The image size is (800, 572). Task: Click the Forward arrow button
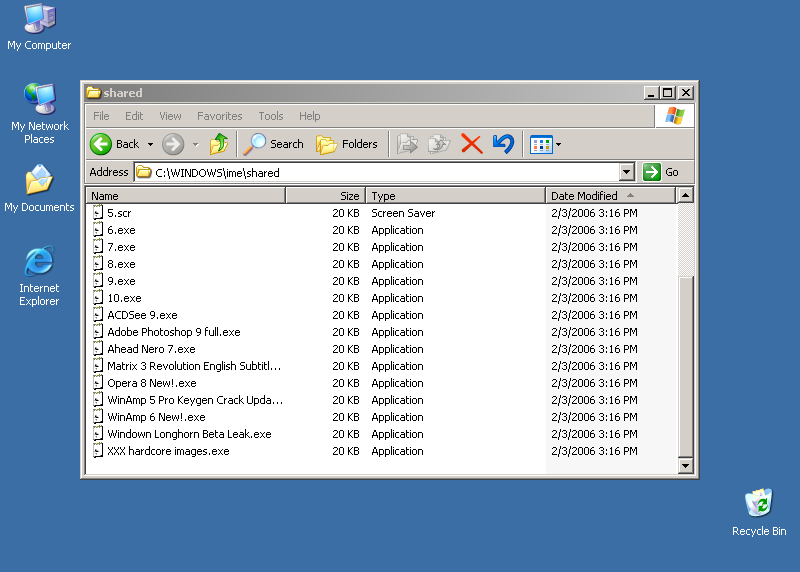coord(173,144)
